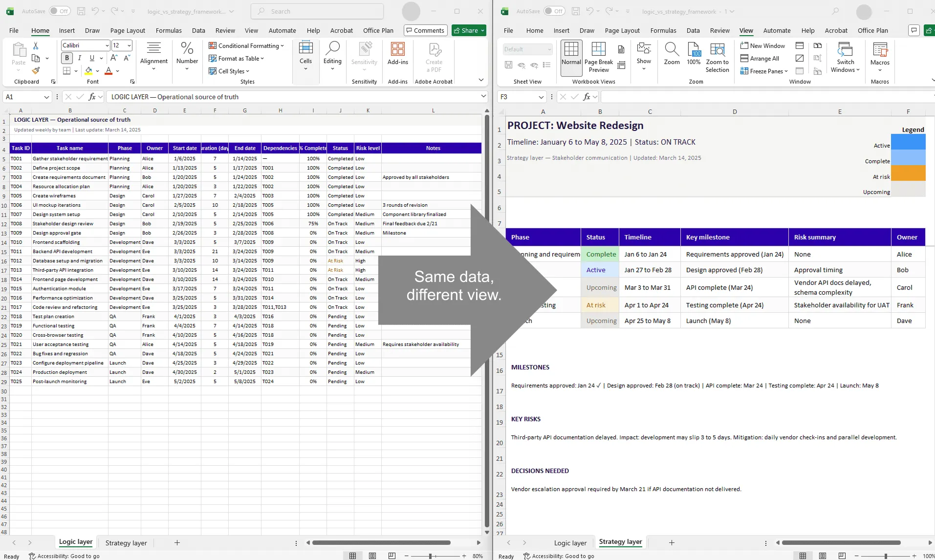Select the Strategy layer sheet tab
935x560 pixels.
tap(126, 542)
